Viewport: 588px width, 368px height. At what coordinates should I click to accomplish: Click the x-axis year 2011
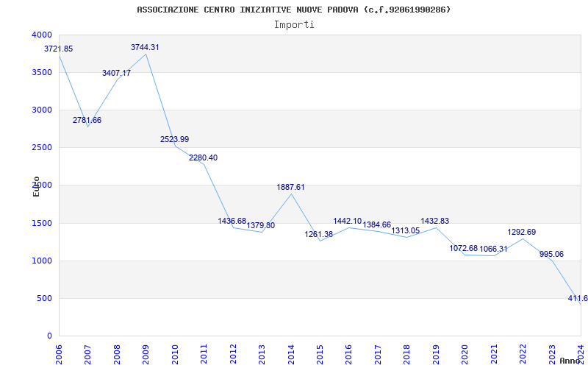204,355
